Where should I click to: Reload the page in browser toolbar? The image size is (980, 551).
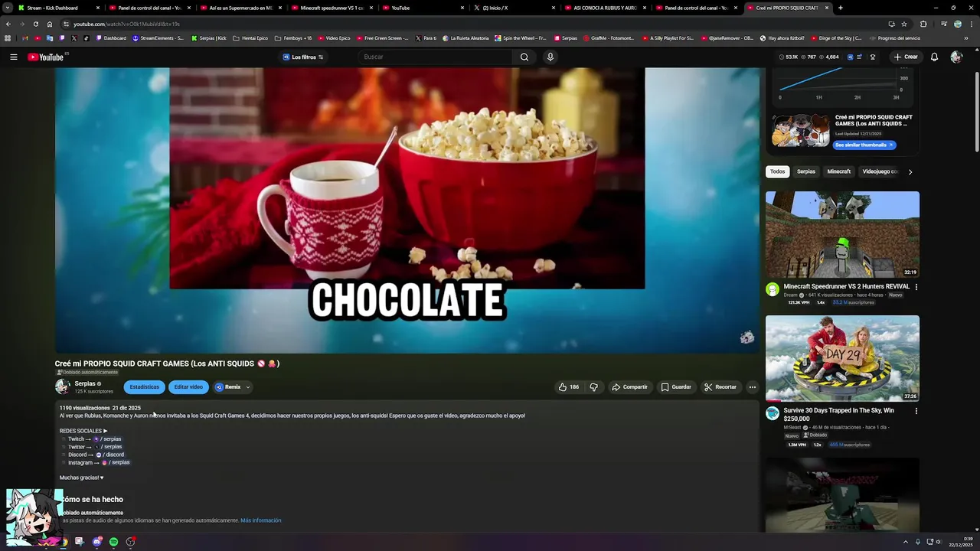tap(35, 24)
